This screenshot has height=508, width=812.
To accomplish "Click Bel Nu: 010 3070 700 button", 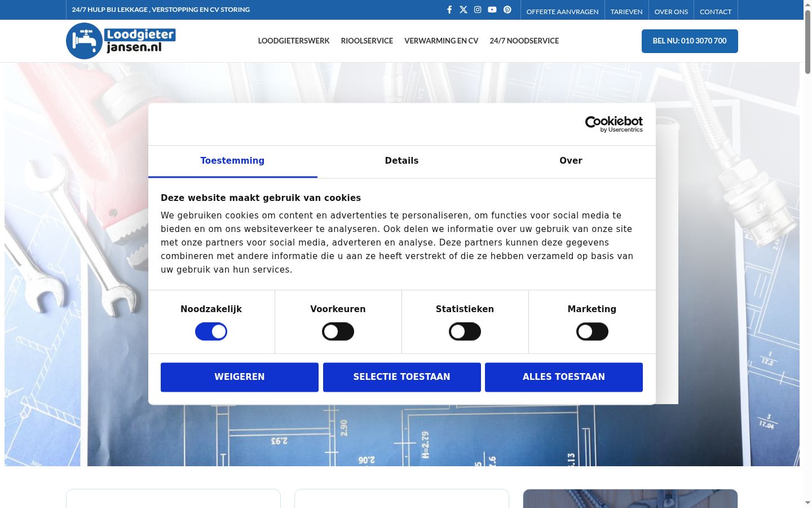I will pyautogui.click(x=690, y=41).
